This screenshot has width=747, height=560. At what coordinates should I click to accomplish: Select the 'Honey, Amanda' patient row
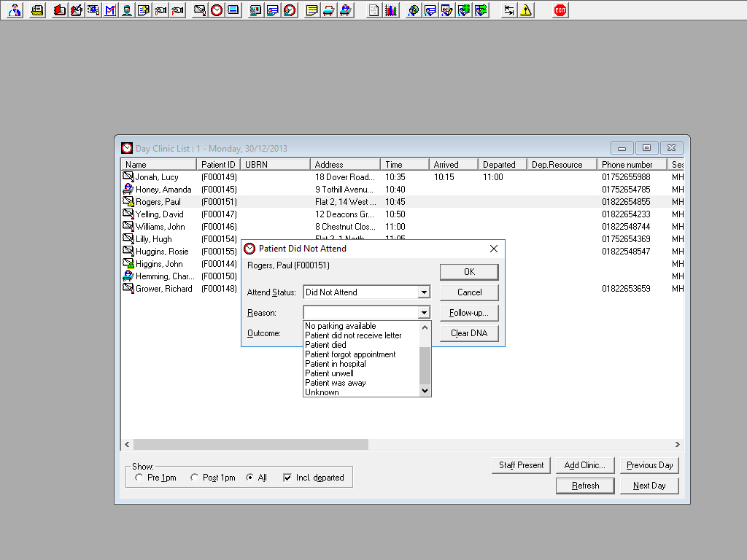point(403,190)
